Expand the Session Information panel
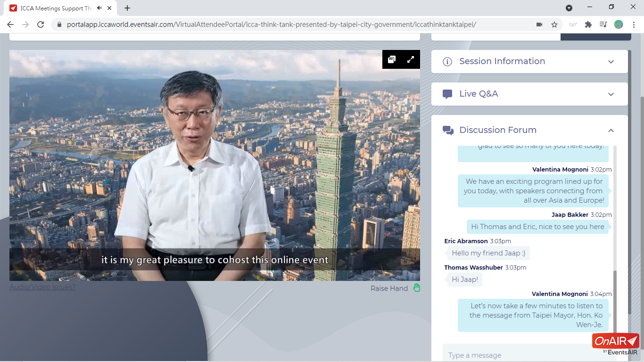644x362 pixels. [x=611, y=62]
